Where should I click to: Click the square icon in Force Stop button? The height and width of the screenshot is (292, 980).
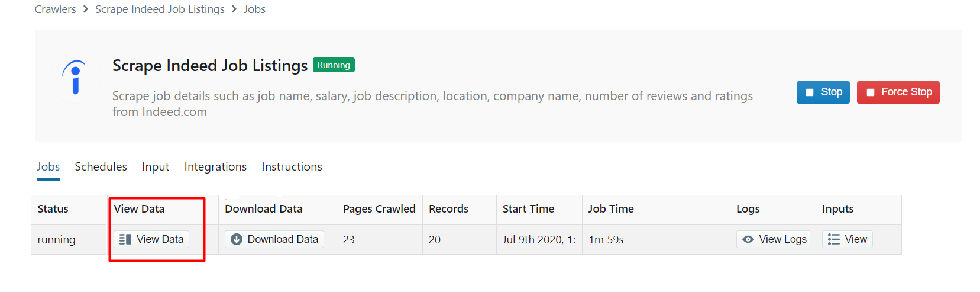(871, 92)
